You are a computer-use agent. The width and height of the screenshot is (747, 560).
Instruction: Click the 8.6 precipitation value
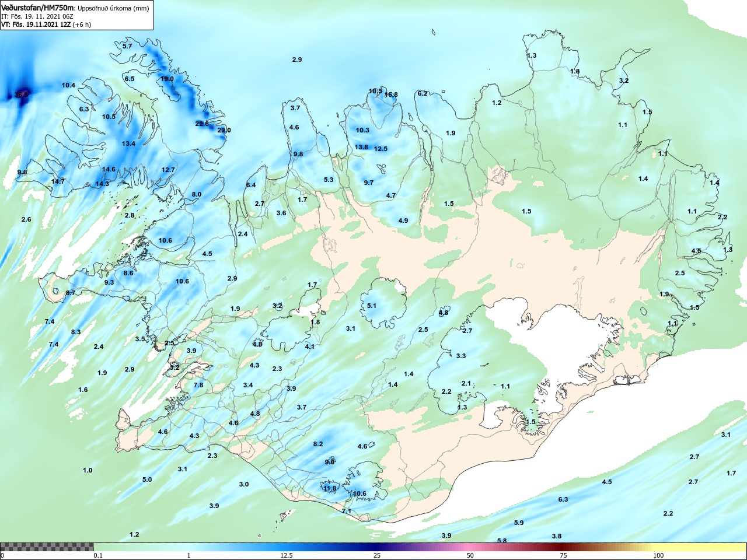tap(128, 273)
